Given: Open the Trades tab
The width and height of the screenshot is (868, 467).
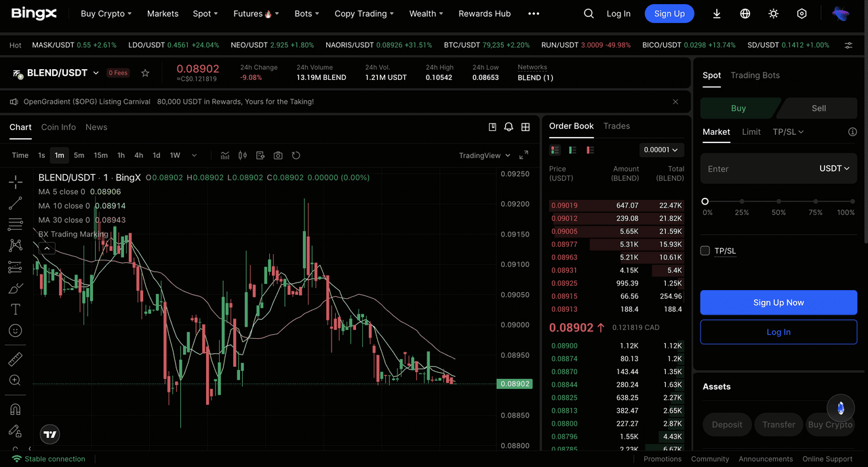Looking at the screenshot, I should coord(616,126).
